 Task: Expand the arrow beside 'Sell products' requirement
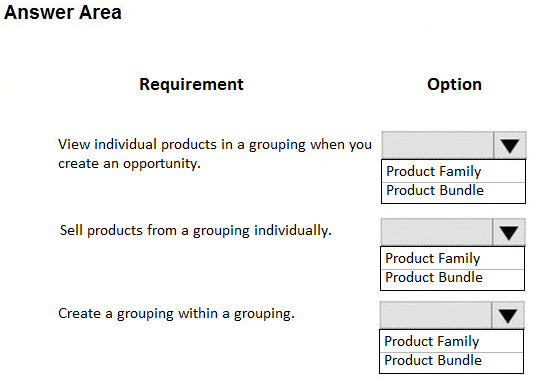(509, 233)
